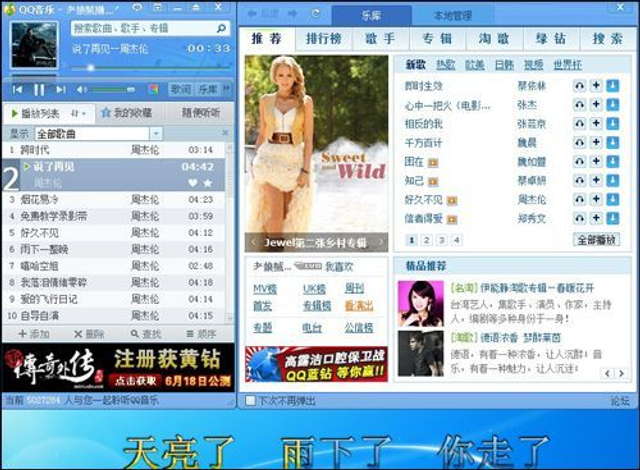This screenshot has width=640, height=470.
Task: Refresh the music library browser
Action: 316,13
